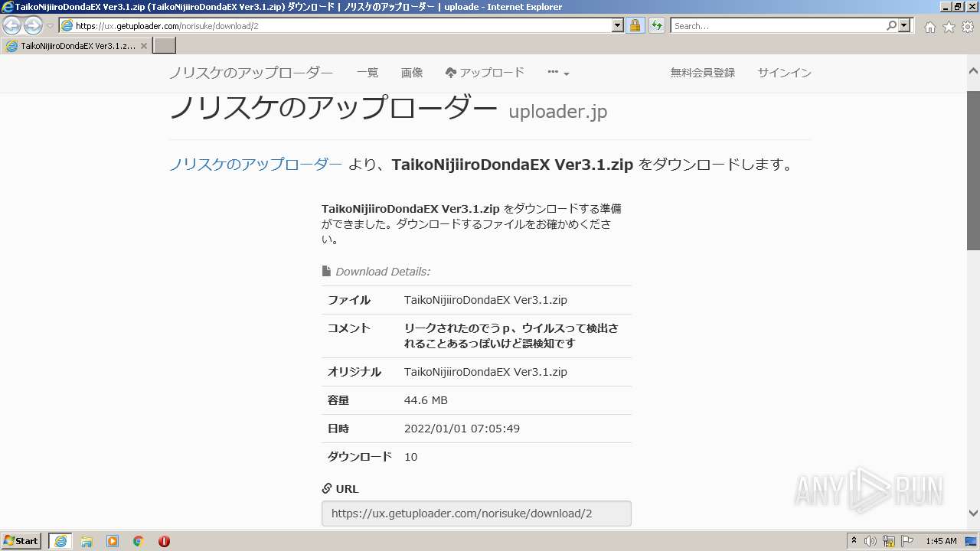
Task: Open Favorites star icon
Action: pyautogui.click(x=949, y=27)
